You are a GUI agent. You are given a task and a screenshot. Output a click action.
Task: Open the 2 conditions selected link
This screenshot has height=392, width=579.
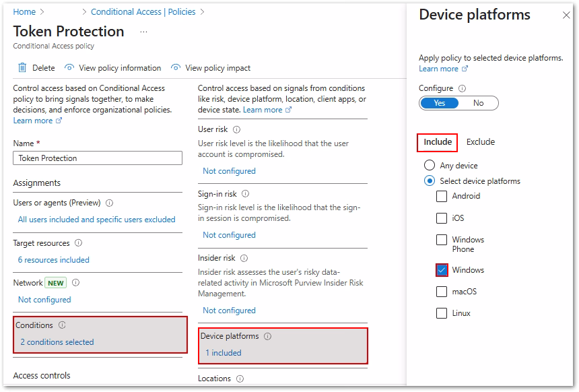[57, 342]
